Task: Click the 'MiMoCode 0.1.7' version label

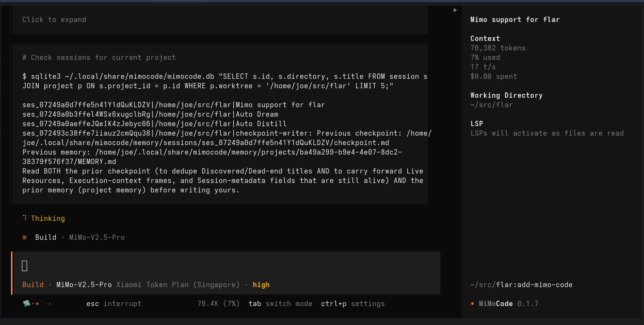Action: (509, 304)
